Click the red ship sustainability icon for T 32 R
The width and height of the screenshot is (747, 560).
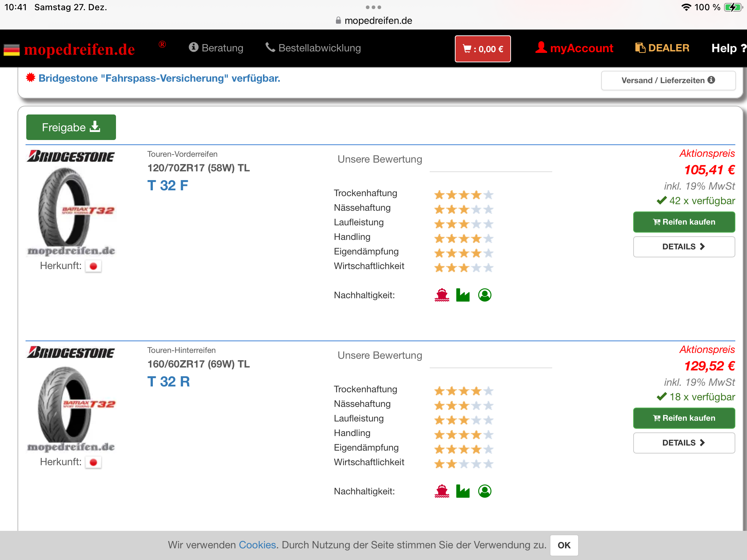click(x=442, y=491)
